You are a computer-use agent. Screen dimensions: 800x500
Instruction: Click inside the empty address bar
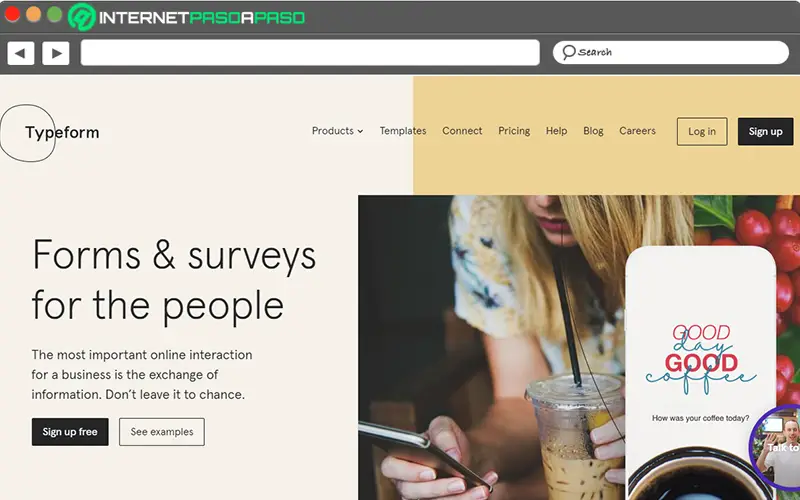(310, 53)
